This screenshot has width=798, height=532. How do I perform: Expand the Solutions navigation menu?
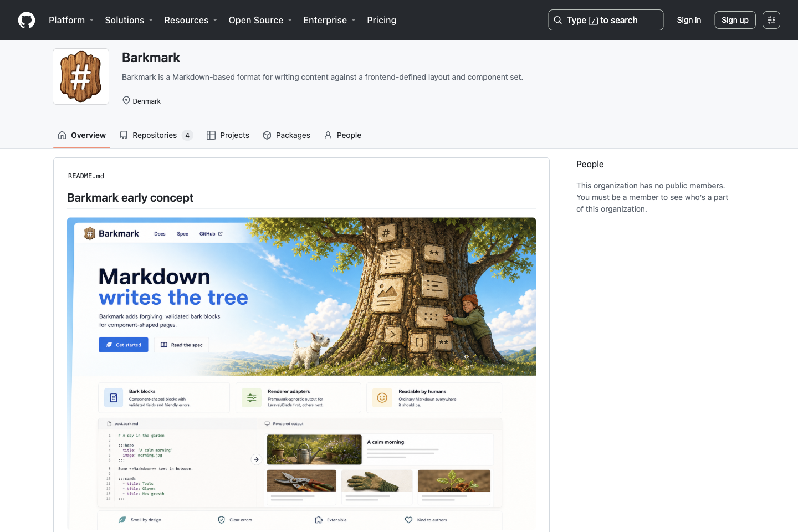129,20
